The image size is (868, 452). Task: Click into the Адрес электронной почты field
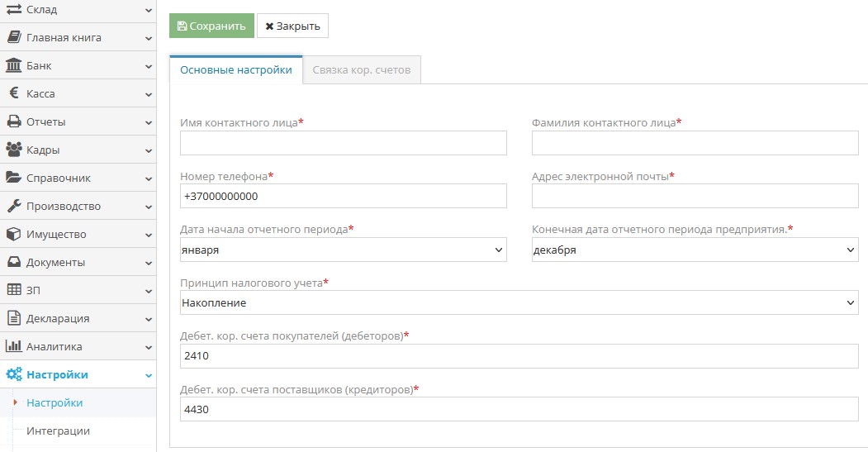695,196
